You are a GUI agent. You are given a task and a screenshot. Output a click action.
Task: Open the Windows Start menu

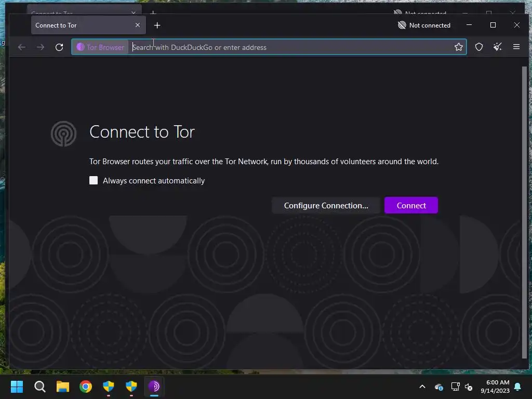pos(17,387)
